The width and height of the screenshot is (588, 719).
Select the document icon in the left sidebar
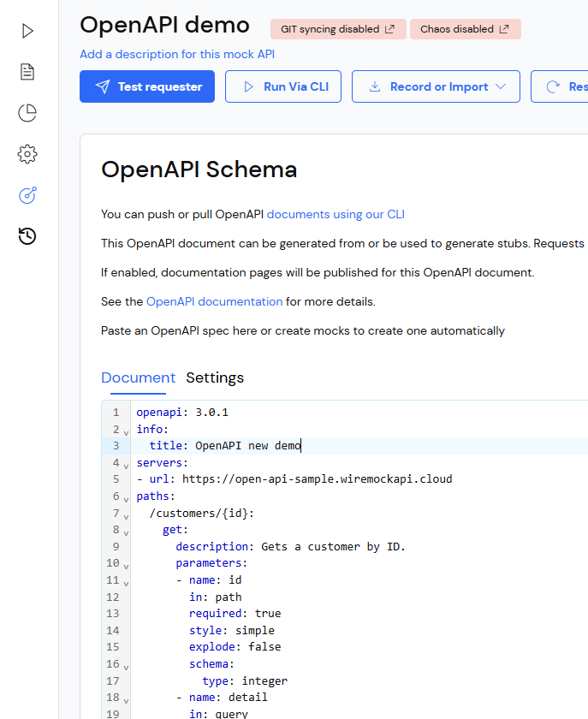(x=27, y=72)
